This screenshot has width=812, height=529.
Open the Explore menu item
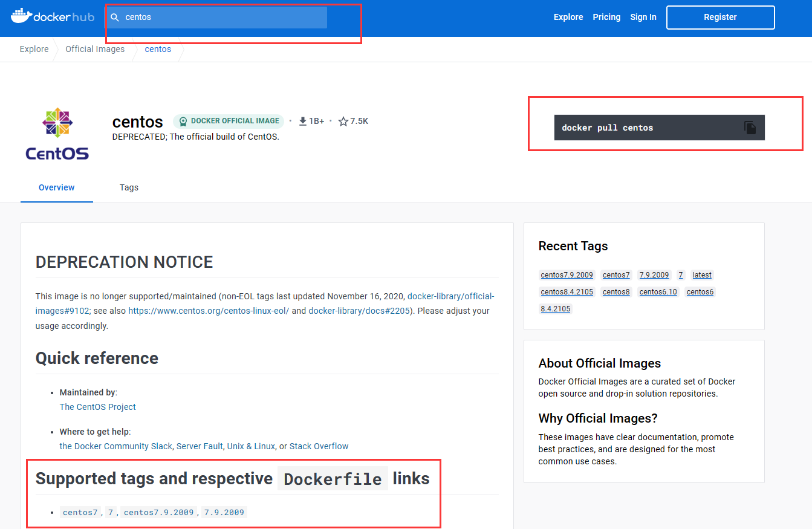[568, 17]
